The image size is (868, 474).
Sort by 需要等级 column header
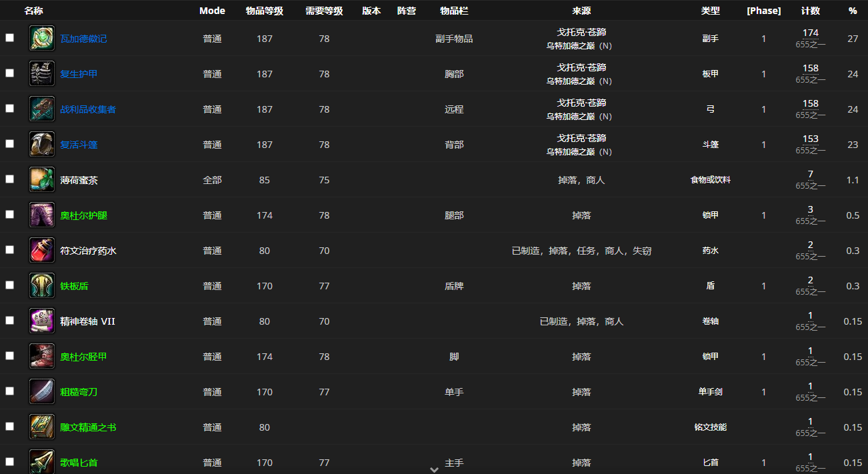coord(324,11)
